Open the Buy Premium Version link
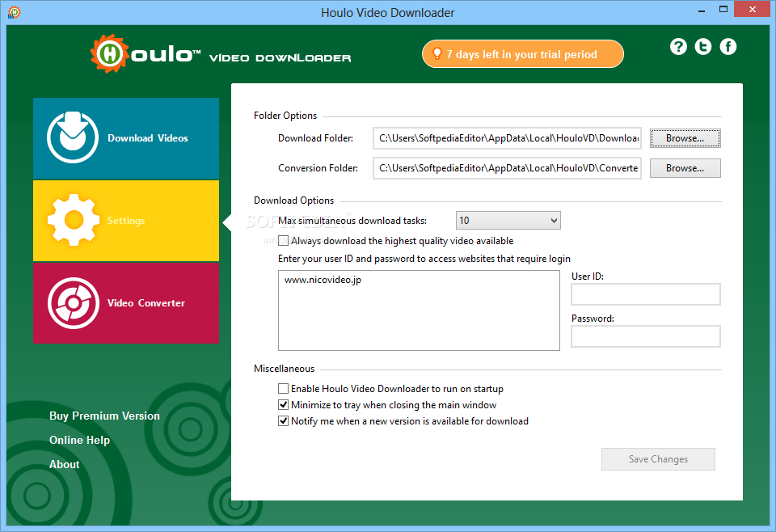Viewport: 776px width, 532px height. pos(104,416)
